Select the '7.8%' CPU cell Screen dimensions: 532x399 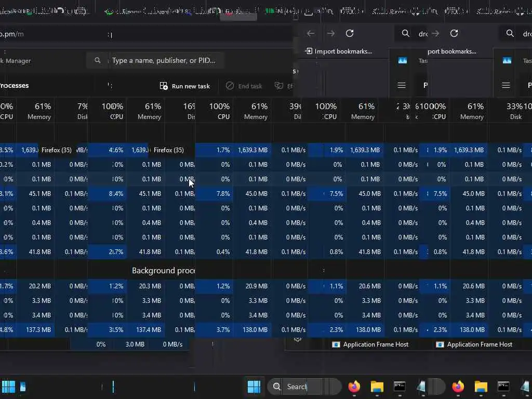click(x=214, y=194)
